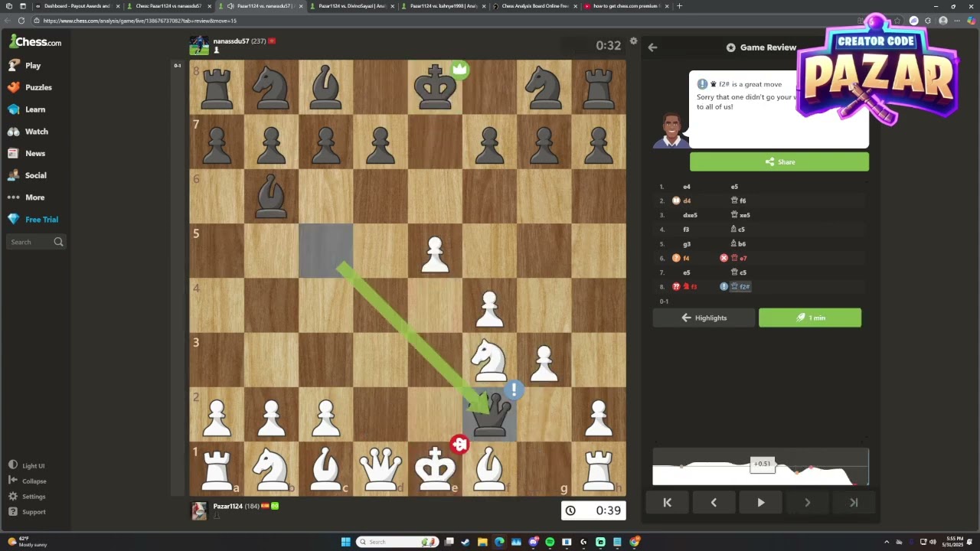Click Pazar1124 avatar thumbnail
Image resolution: width=980 pixels, height=551 pixels.
tap(199, 511)
